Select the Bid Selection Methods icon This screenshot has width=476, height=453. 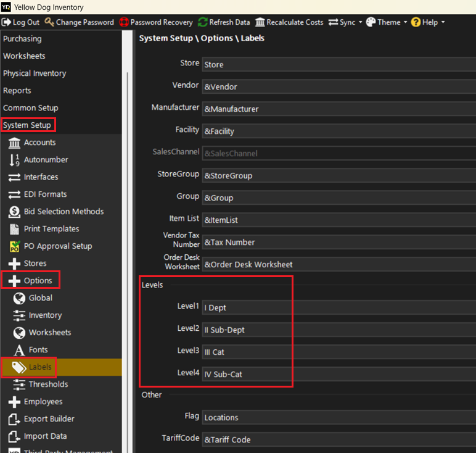coord(14,212)
